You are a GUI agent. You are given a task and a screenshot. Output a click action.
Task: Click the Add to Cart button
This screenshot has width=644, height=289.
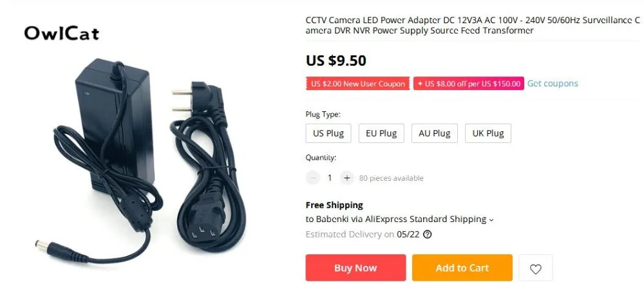(462, 268)
